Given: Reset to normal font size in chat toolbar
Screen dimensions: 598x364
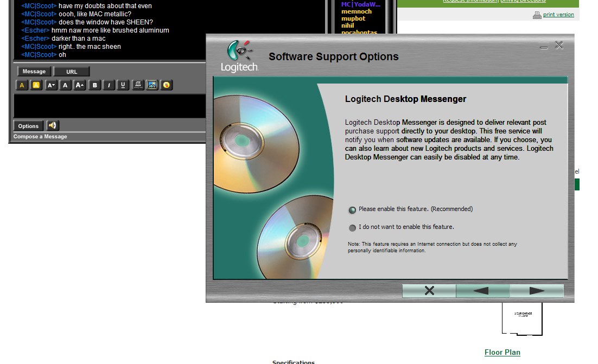Looking at the screenshot, I should pyautogui.click(x=65, y=85).
